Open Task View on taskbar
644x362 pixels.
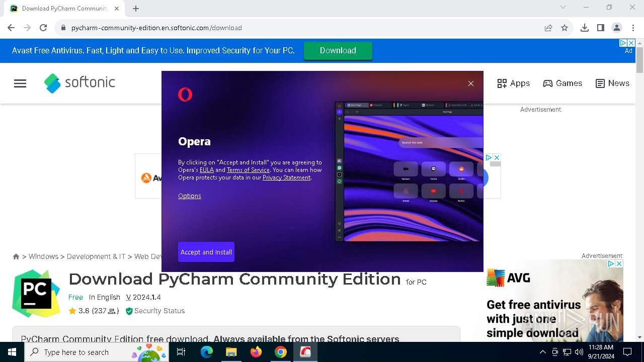(x=181, y=352)
